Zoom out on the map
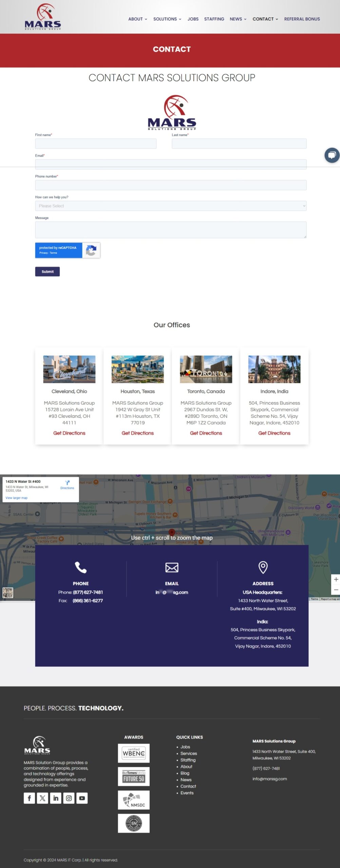This screenshot has height=868, width=340. (336, 590)
